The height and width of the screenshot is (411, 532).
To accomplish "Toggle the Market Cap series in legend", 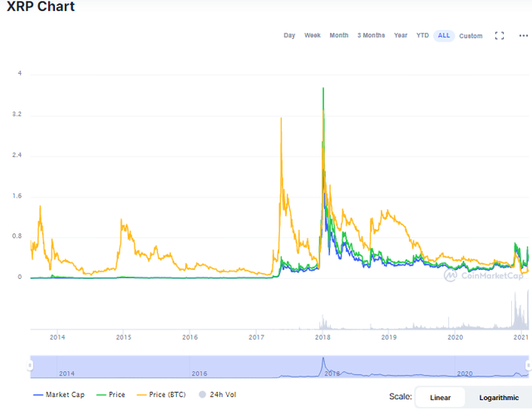I will [x=59, y=394].
